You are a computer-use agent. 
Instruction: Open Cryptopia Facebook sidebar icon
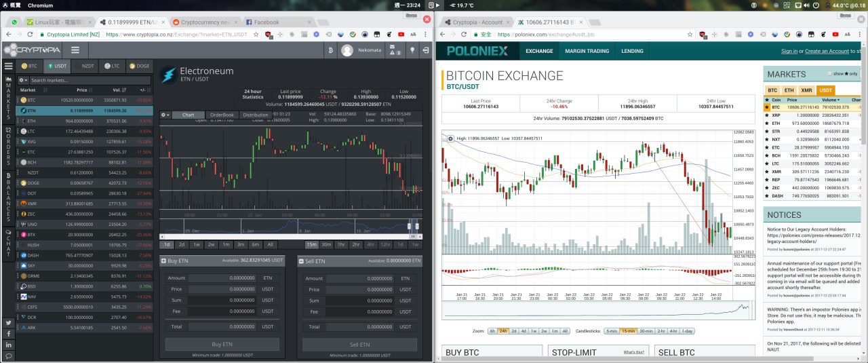(8, 333)
